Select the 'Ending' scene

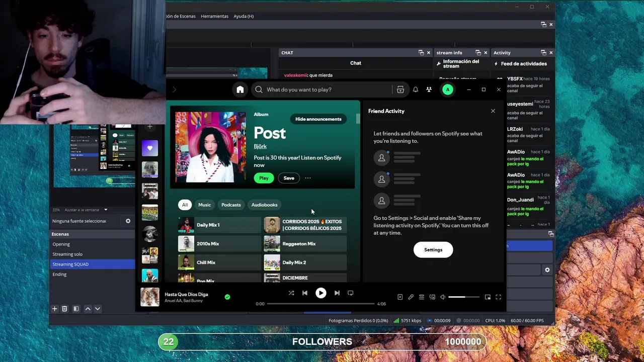pyautogui.click(x=92, y=274)
